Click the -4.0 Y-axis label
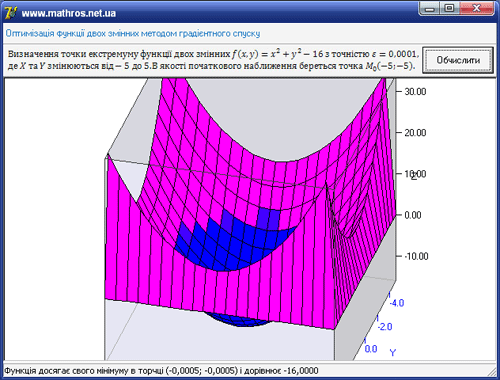This screenshot has height=380, width=500. click(x=397, y=303)
